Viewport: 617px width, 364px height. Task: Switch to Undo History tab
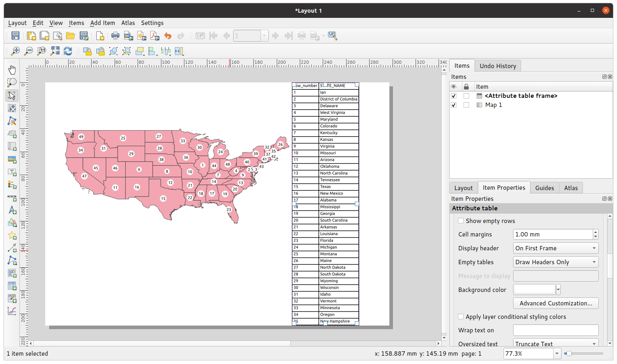point(498,66)
